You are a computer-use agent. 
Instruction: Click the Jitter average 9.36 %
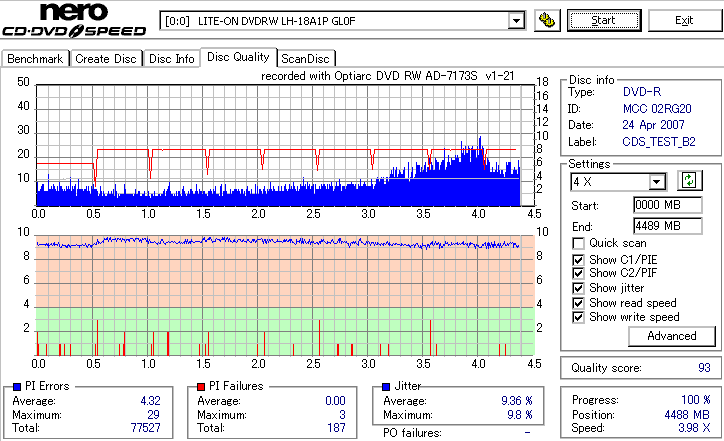click(x=517, y=401)
